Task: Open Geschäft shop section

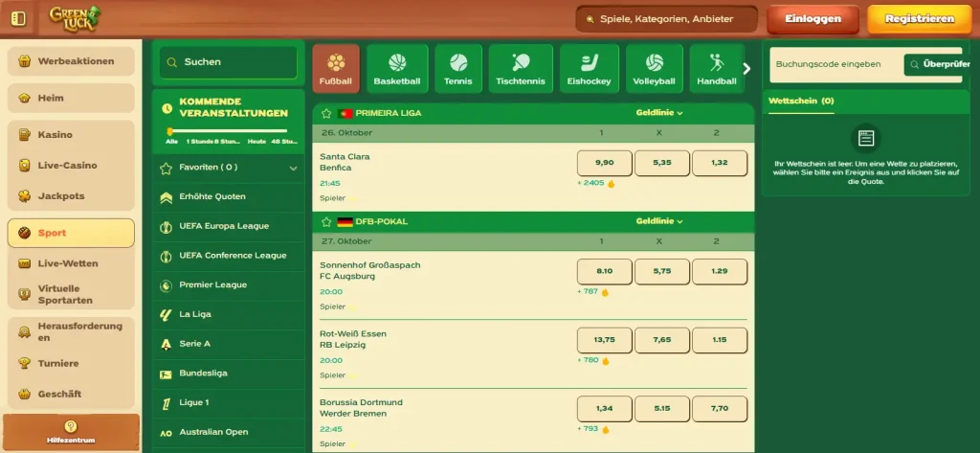Action: click(x=71, y=394)
